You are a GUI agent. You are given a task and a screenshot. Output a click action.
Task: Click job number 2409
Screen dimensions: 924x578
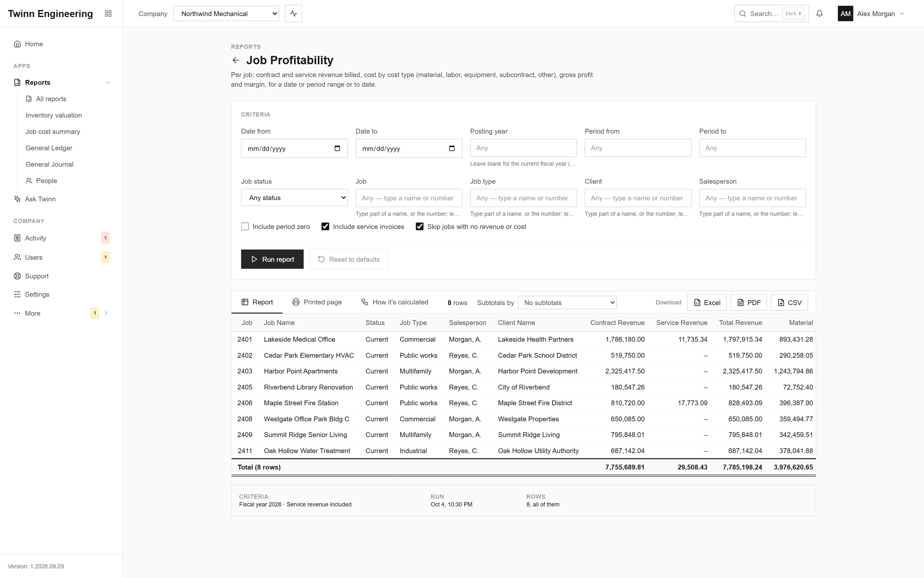(x=245, y=435)
